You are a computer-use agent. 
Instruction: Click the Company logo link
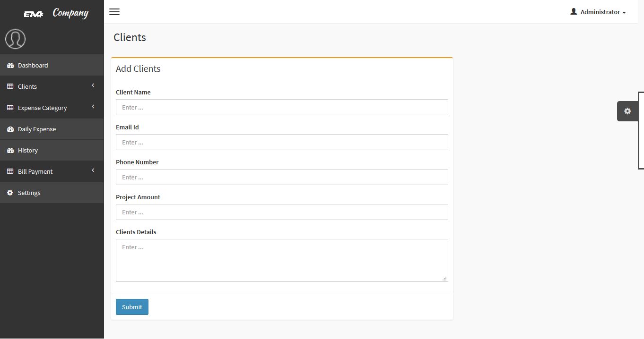56,13
